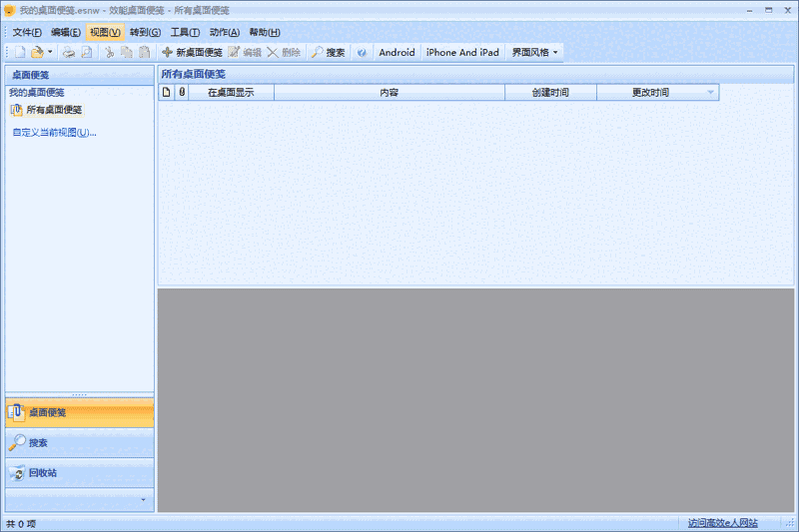Open the 转到(G) menu
Image resolution: width=799 pixels, height=532 pixels.
tap(145, 32)
